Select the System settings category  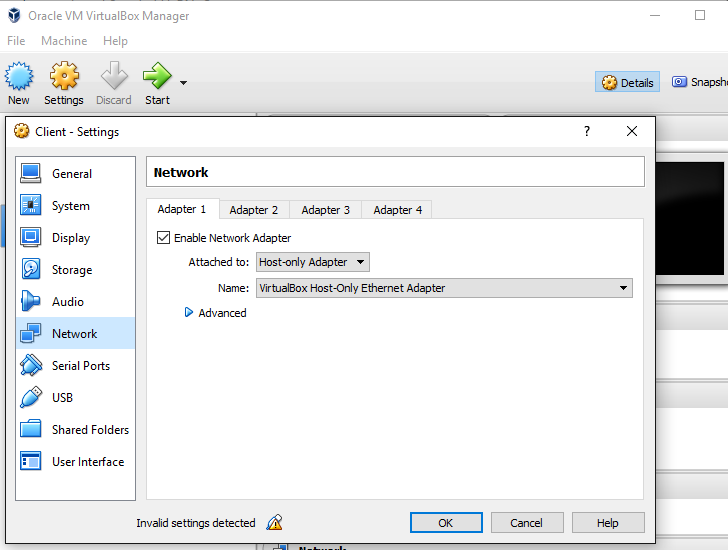(x=76, y=206)
